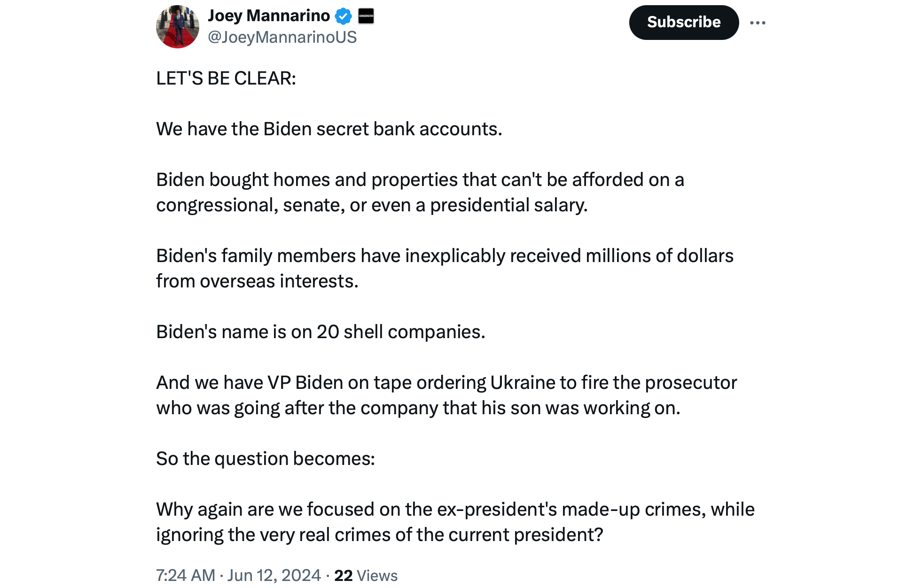Click the 7:24 AM timestamp
Image resolution: width=922 pixels, height=588 pixels.
click(x=185, y=575)
